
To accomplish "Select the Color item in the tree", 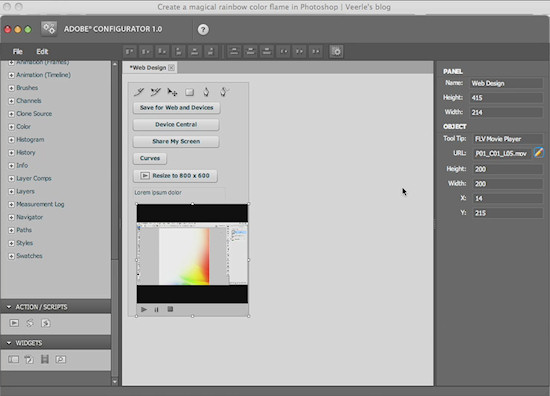I will click(24, 127).
